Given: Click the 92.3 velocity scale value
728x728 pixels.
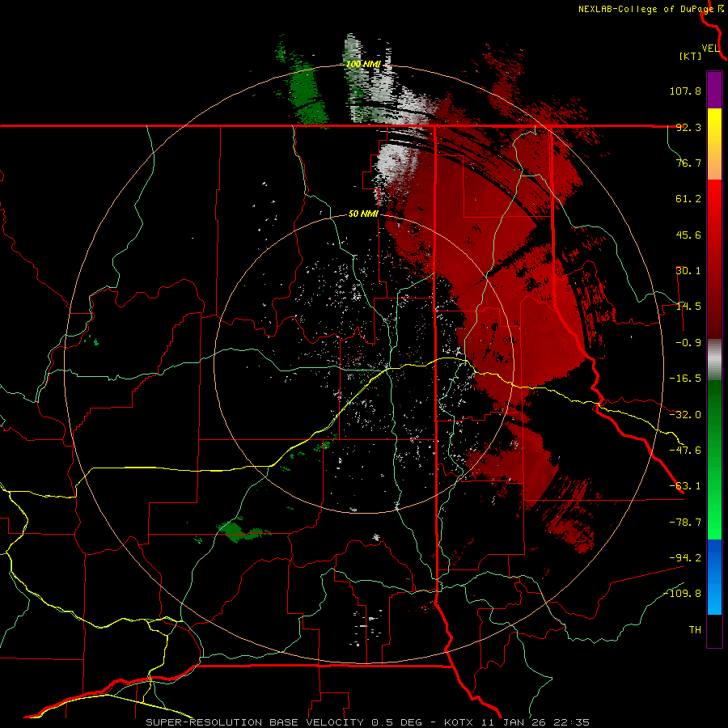Looking at the screenshot, I should tap(688, 127).
